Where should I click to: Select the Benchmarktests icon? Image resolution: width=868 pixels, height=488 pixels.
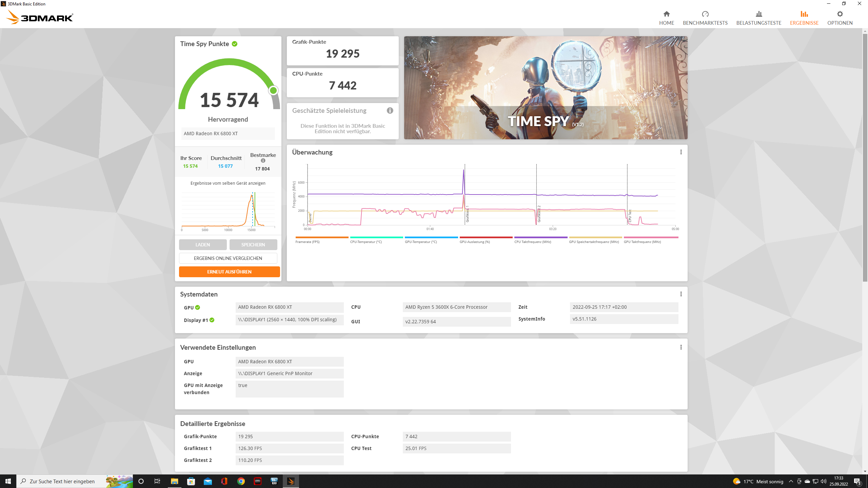(705, 17)
